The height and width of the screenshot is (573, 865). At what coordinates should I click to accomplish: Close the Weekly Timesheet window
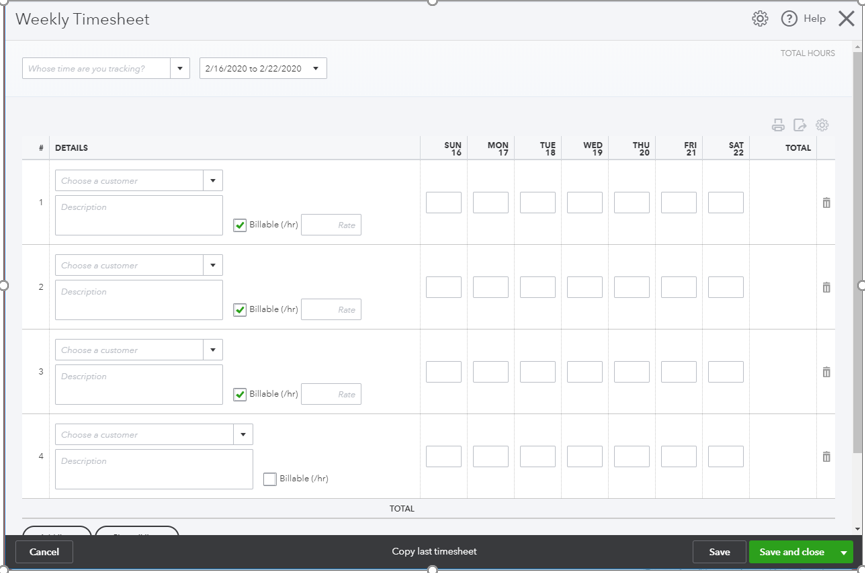tap(846, 19)
